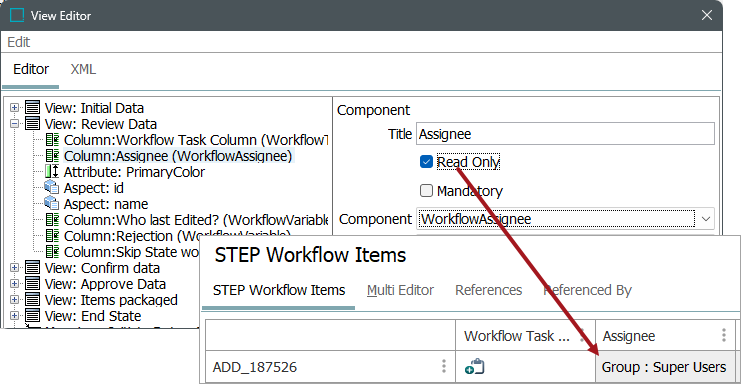The width and height of the screenshot is (741, 384).
Task: Select the View: Confirm data tree row
Action: [x=102, y=268]
